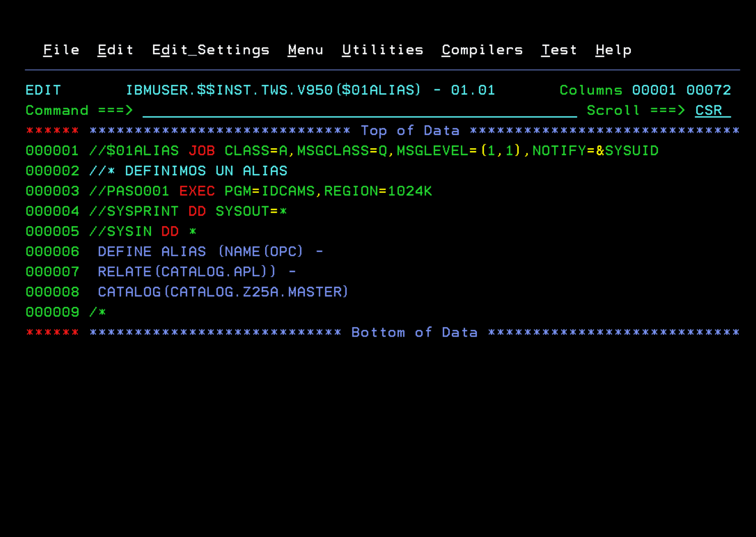
Task: Click the Columns 00001 00072 indicator
Action: click(645, 90)
